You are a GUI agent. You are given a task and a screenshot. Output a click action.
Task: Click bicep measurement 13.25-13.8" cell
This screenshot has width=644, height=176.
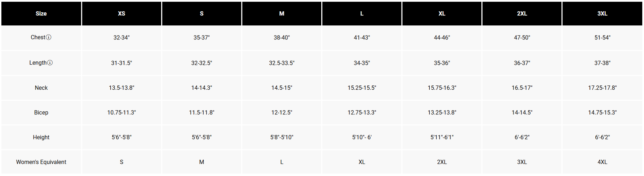point(442,112)
